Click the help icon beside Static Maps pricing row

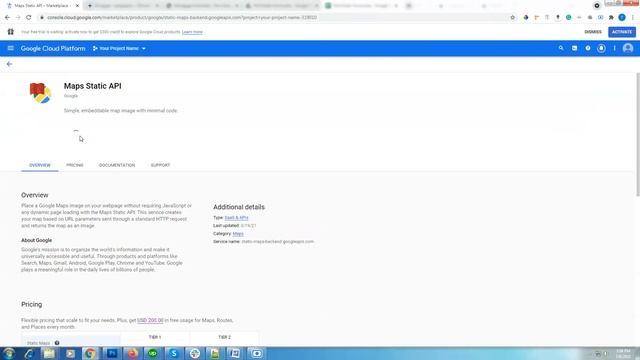pos(57,343)
